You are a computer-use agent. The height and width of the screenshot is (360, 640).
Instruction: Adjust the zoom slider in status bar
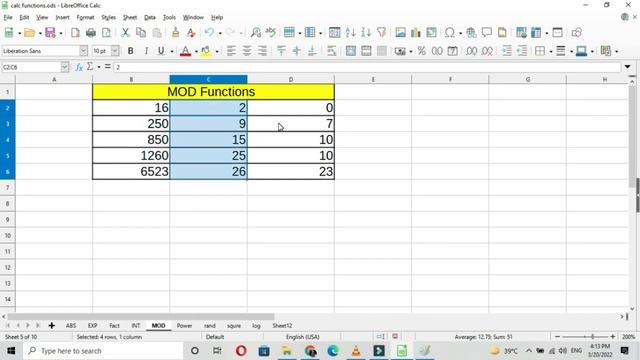585,337
